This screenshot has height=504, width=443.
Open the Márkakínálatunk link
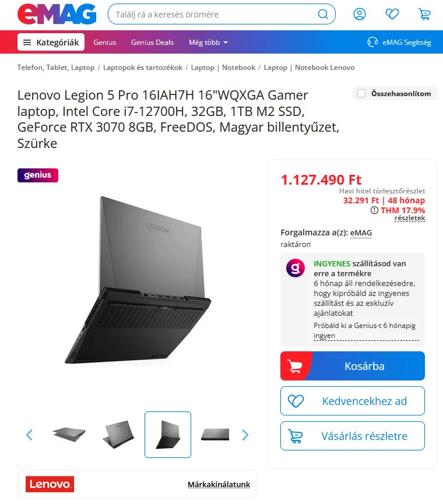(219, 484)
